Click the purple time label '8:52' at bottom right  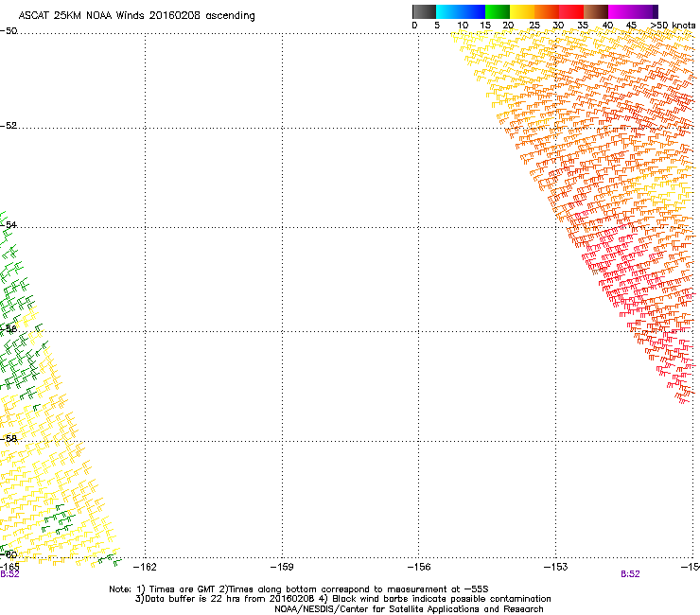(x=630, y=574)
